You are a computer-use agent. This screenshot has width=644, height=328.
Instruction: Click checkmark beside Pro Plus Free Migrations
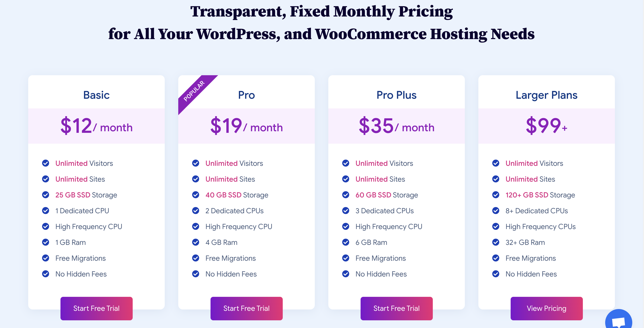coord(345,258)
